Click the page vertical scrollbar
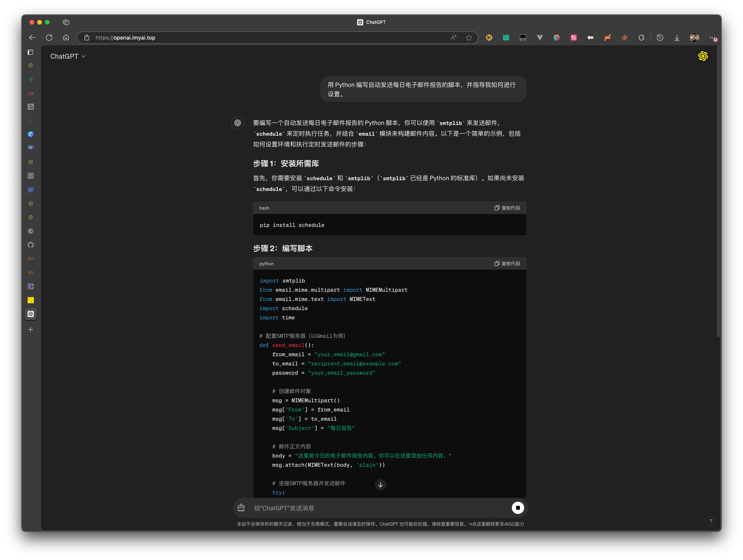Screen dimensions: 743x560 click(x=718, y=191)
